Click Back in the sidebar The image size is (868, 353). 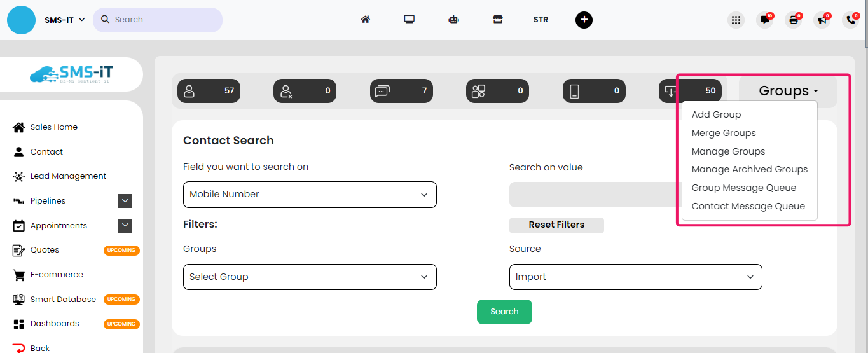pos(39,348)
